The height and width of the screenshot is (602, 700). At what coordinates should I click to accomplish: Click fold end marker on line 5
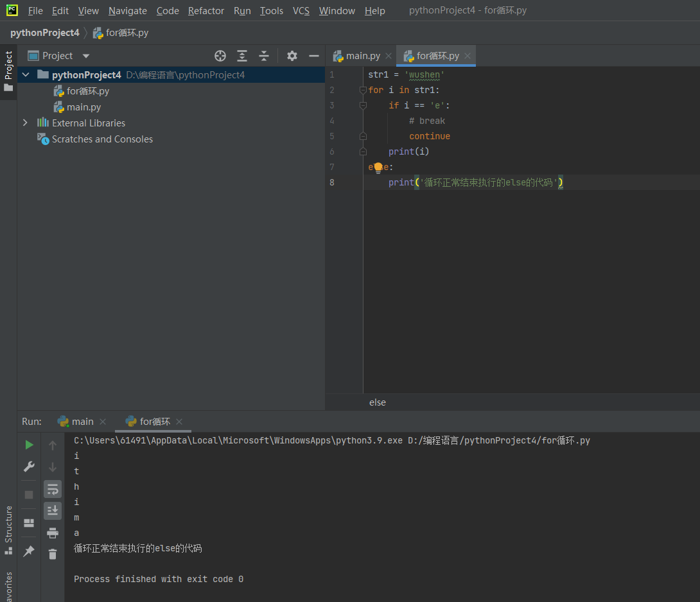tap(363, 136)
